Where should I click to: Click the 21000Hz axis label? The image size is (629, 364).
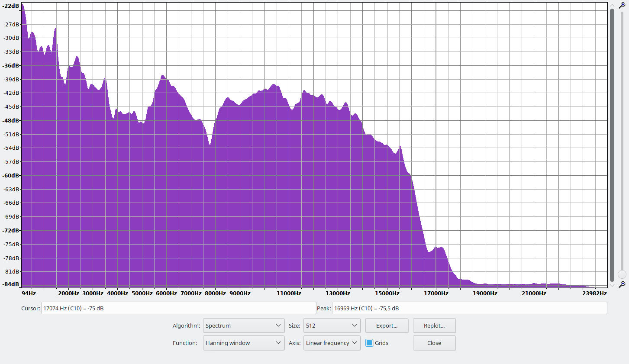[534, 293]
